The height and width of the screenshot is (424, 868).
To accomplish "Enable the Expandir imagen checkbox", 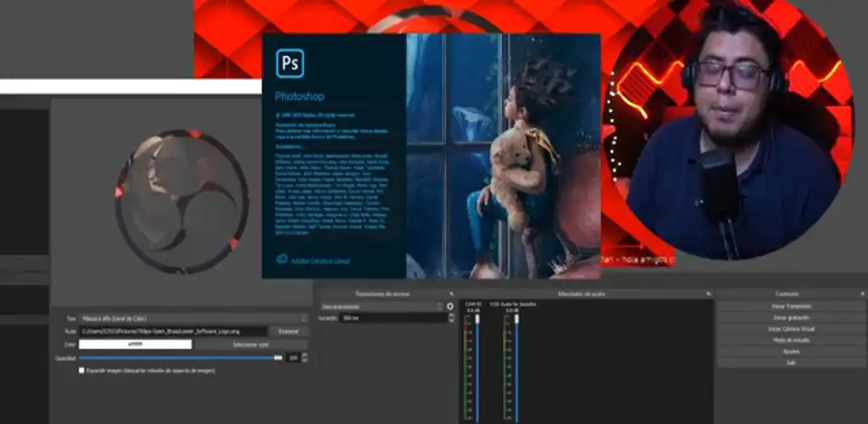I will [x=82, y=371].
